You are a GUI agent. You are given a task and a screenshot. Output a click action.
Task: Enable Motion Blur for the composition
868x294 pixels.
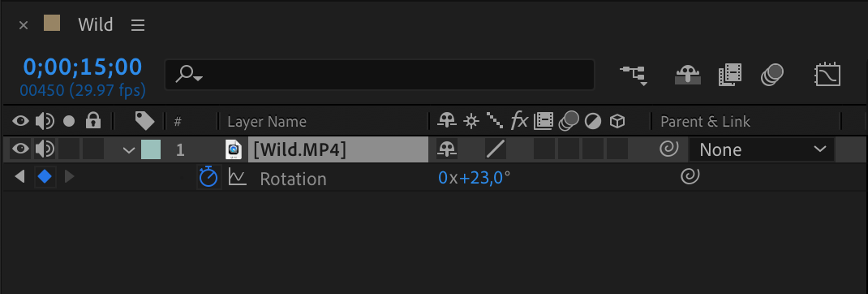772,75
